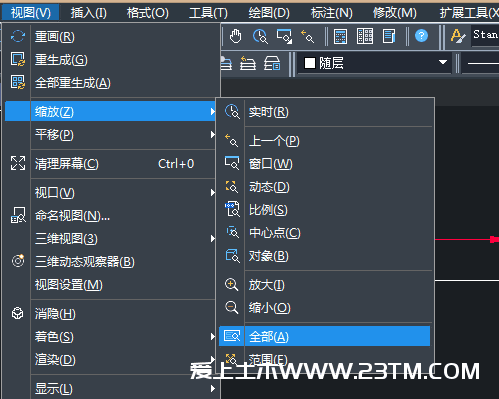Click the properties sheet toolbar icon
Viewport: 499px width, 399px height.
389,36
